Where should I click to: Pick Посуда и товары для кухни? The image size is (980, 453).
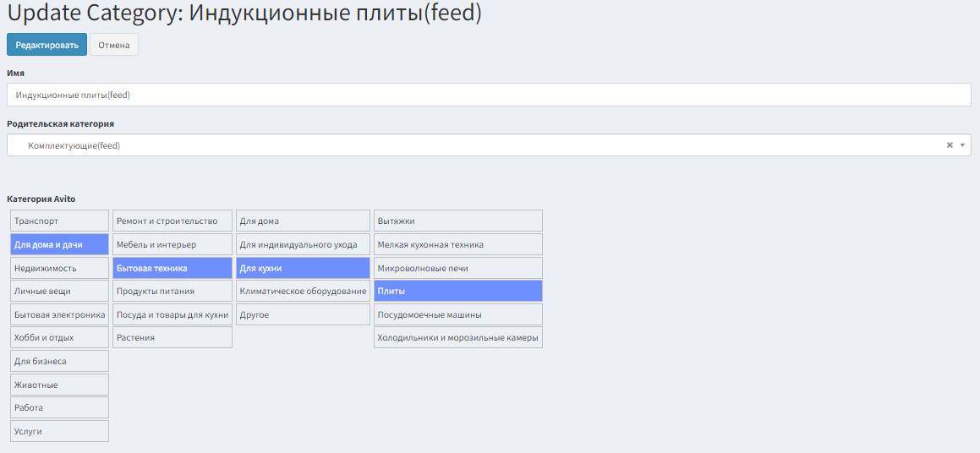[x=172, y=314]
